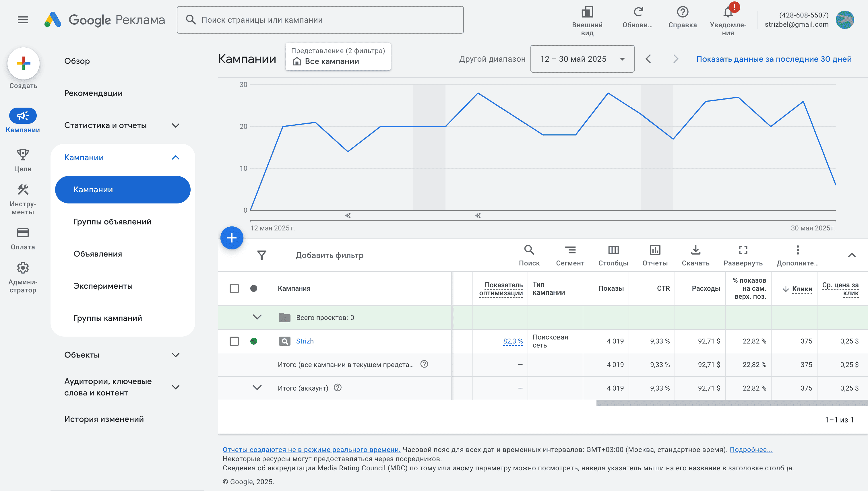Click the Columns (Столбцы) toolbar icon
Image resolution: width=868 pixels, height=491 pixels.
pos(613,250)
